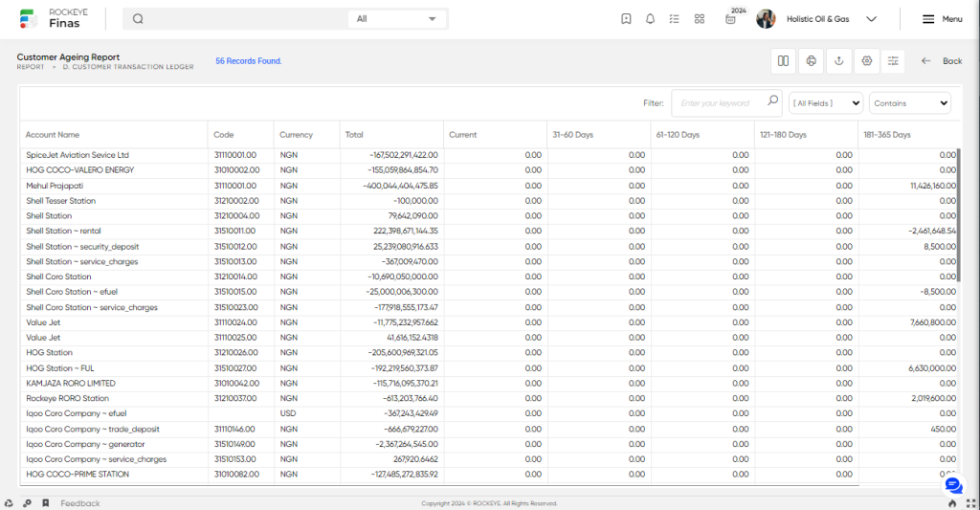Click the Rockeye Finas logo
Screen dimensions: 980x510
pyautogui.click(x=54, y=18)
